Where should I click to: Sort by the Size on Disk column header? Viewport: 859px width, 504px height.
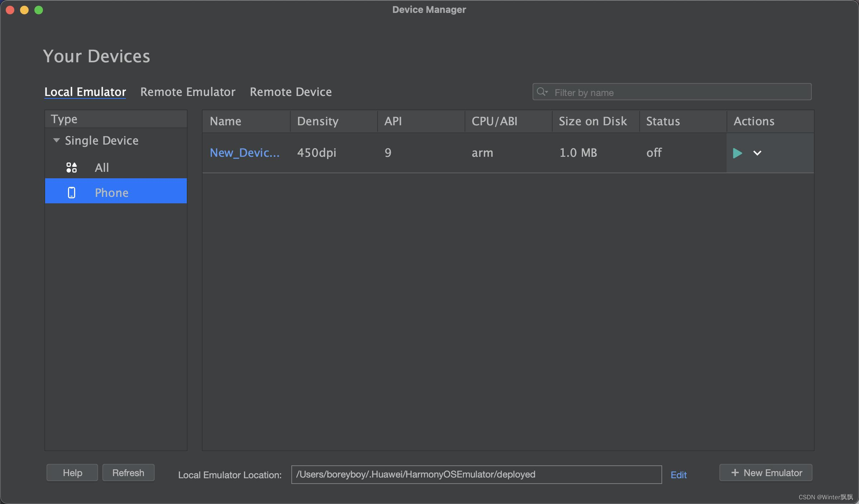(593, 121)
